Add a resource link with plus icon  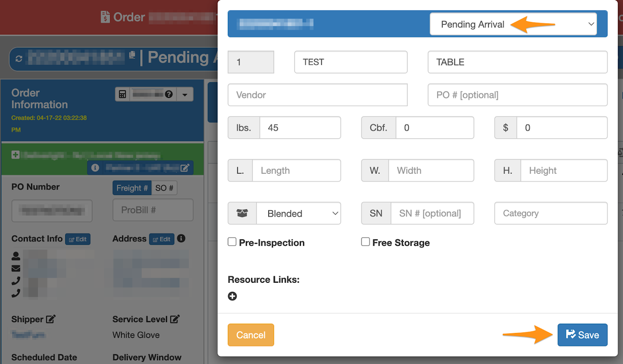[x=233, y=296]
